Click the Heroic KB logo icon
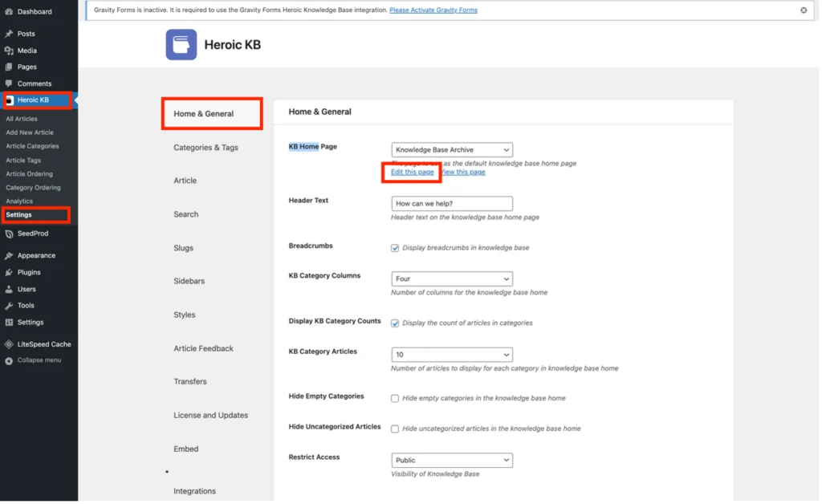 (181, 44)
